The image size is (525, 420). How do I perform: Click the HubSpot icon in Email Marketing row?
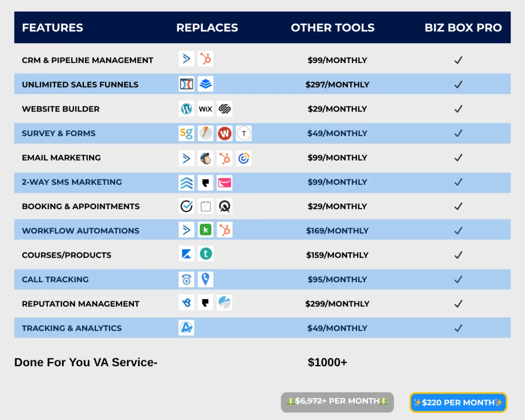point(224,158)
